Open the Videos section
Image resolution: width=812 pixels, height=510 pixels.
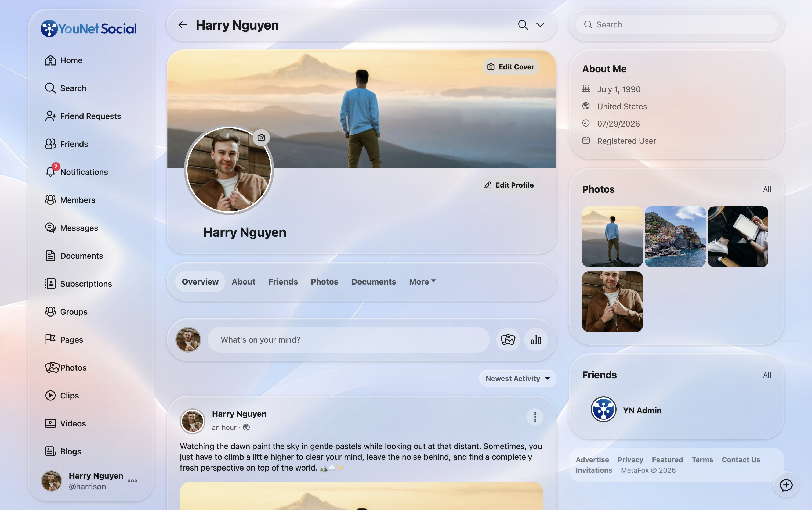tap(66, 423)
